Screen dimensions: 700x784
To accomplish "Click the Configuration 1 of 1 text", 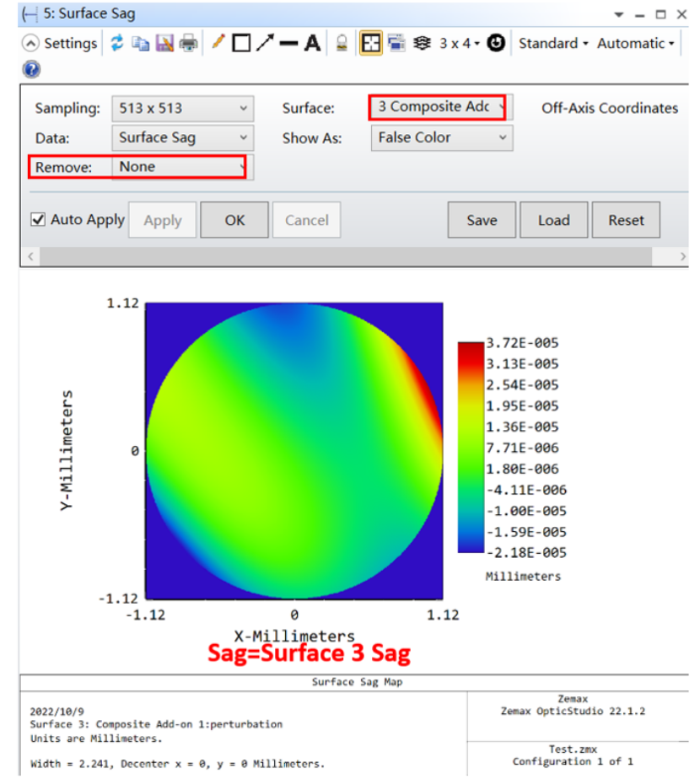I will (x=573, y=761).
